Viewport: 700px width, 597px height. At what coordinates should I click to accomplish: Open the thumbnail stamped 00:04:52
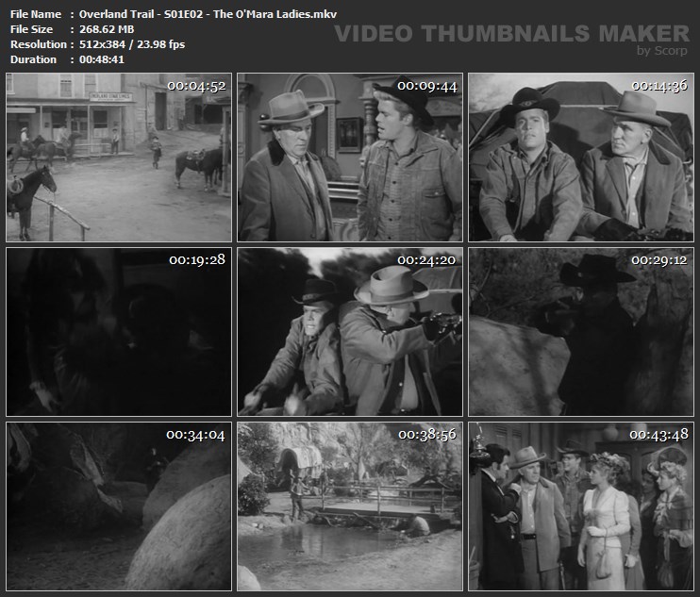pos(119,158)
